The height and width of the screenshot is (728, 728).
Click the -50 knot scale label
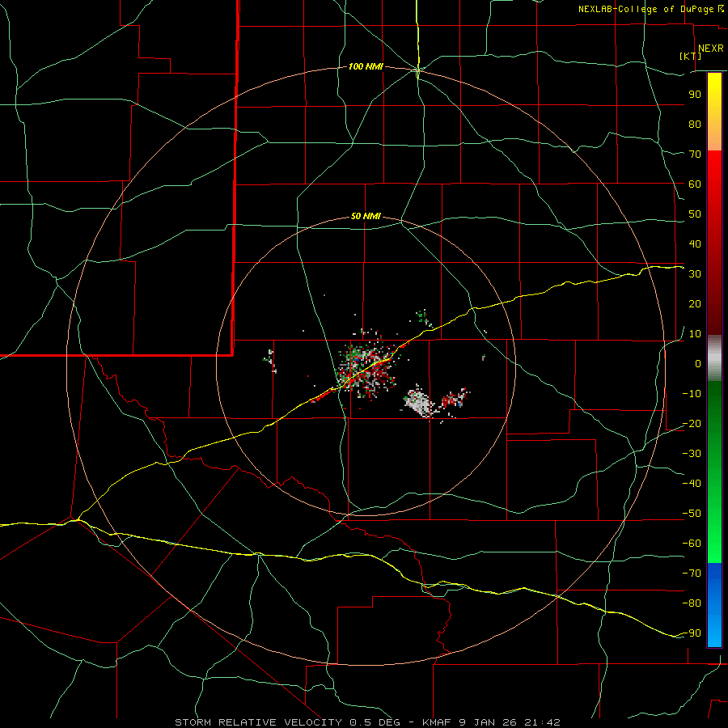click(x=692, y=514)
